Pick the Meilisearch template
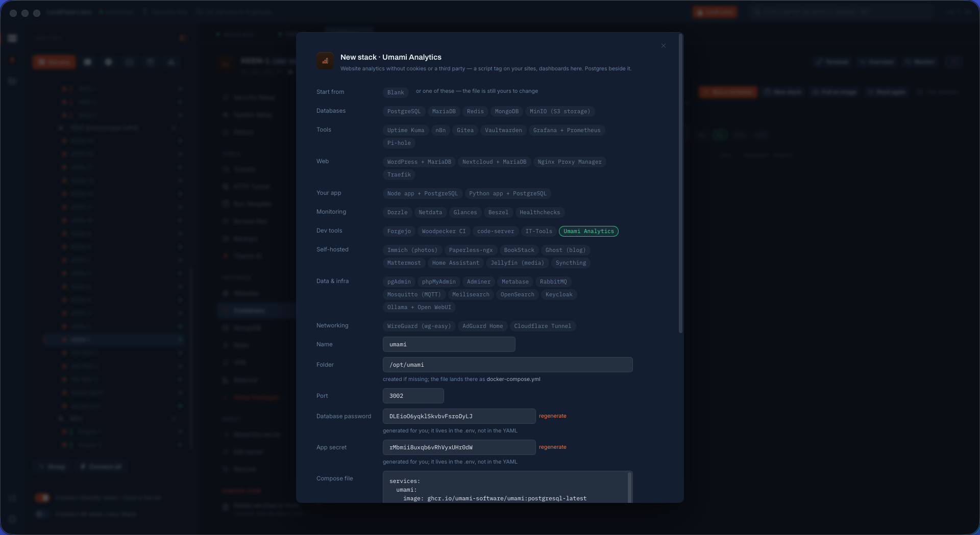The width and height of the screenshot is (980, 535). [471, 294]
